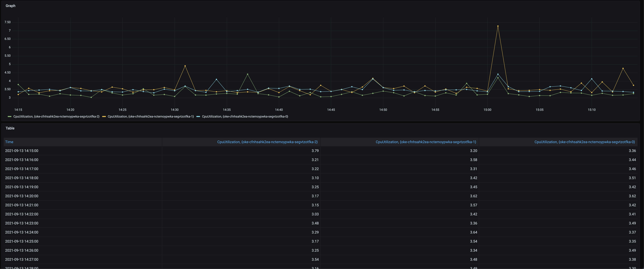Viewport: 644px width, 269px height.
Task: Sort table by the Time column header
Action: (9, 142)
